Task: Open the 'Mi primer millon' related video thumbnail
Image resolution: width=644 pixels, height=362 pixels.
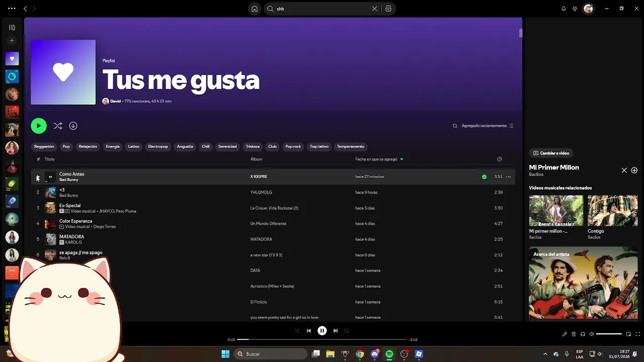Action: pos(556,211)
